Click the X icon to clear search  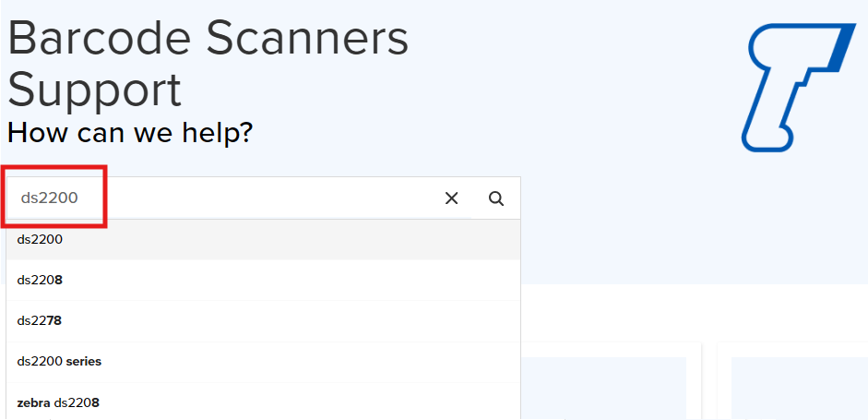[452, 198]
